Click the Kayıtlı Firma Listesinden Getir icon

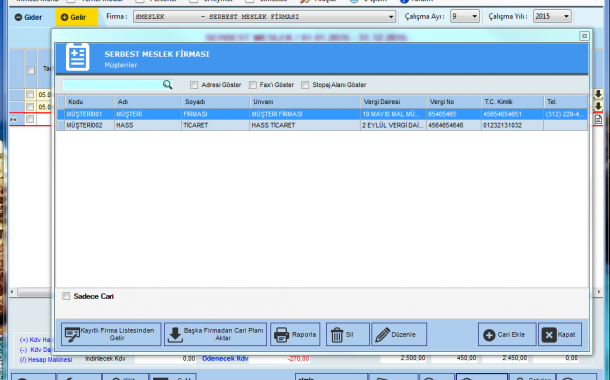click(x=72, y=335)
